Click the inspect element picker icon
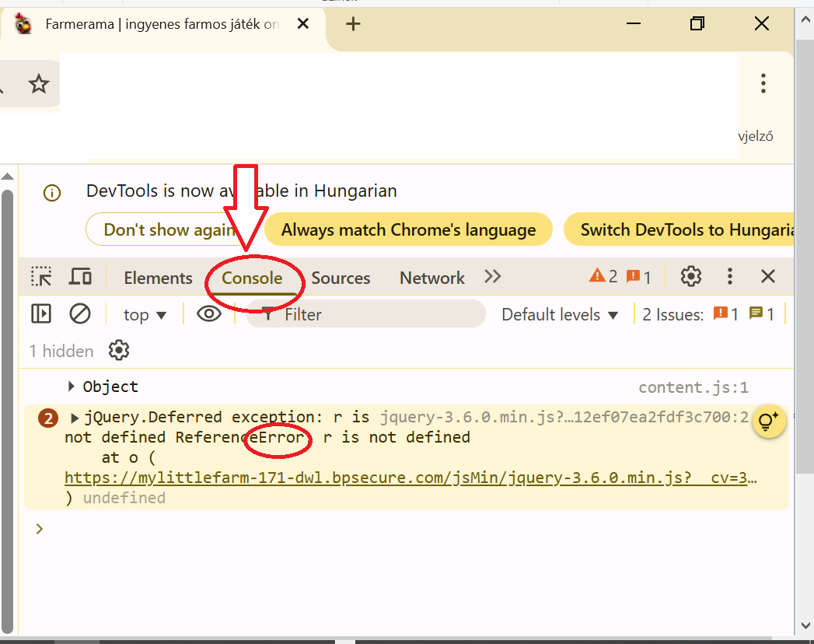This screenshot has width=814, height=644. click(41, 277)
